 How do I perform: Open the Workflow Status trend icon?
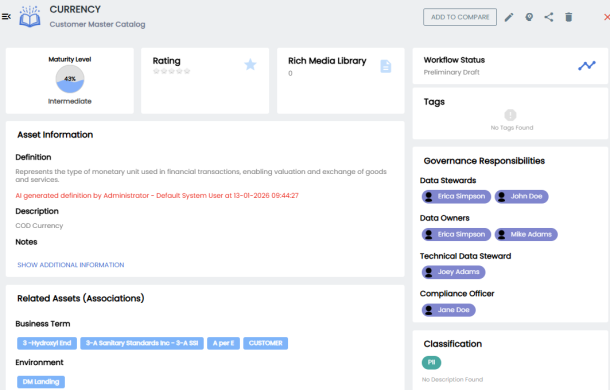click(x=587, y=65)
